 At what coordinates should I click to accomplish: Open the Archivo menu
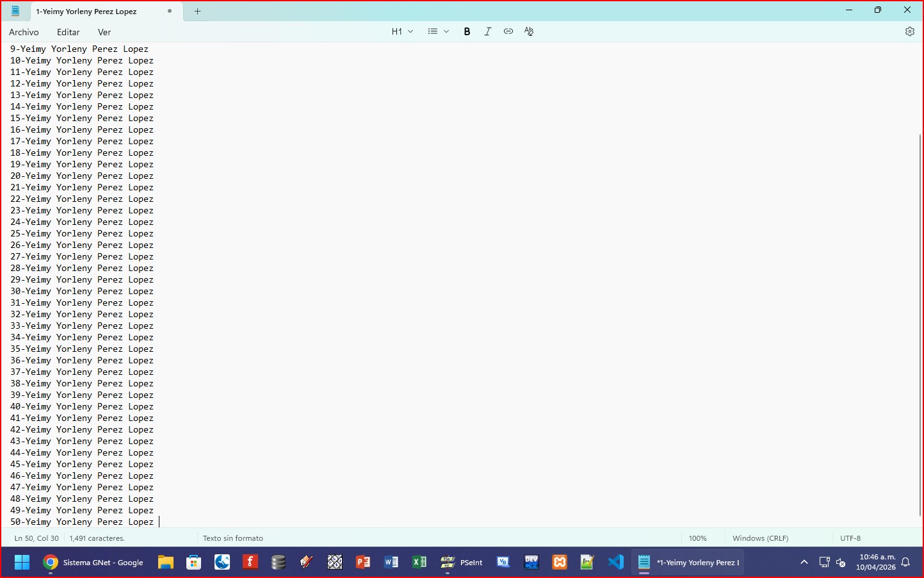tap(24, 32)
